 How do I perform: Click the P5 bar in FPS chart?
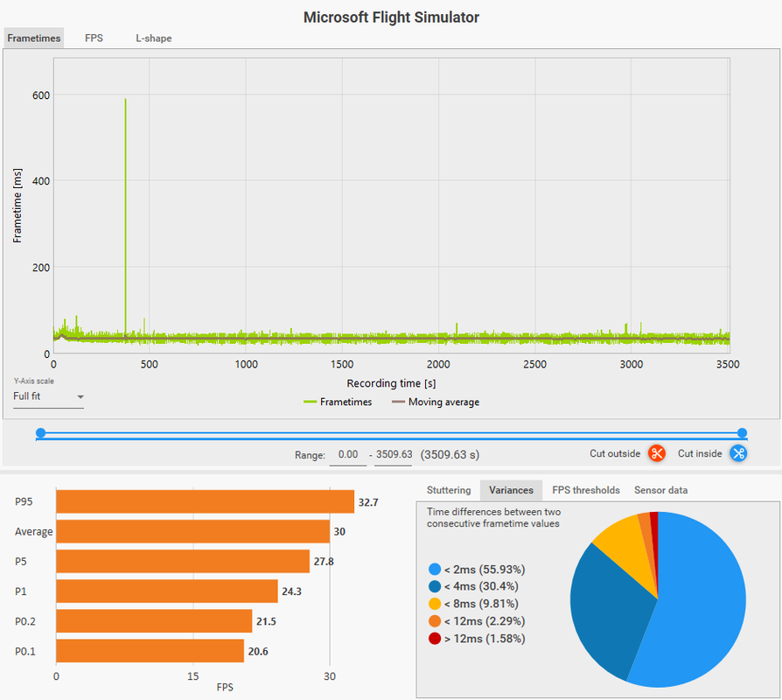coord(183,561)
